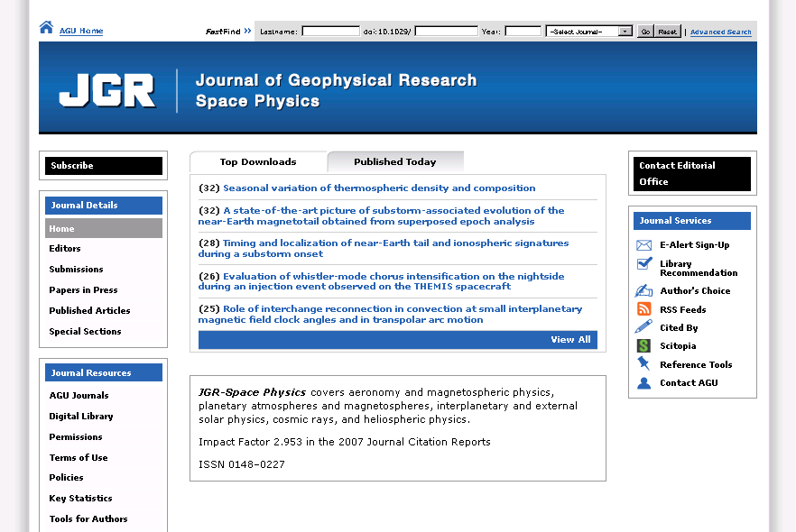Click the Year input field
The width and height of the screenshot is (796, 532).
coord(523,32)
